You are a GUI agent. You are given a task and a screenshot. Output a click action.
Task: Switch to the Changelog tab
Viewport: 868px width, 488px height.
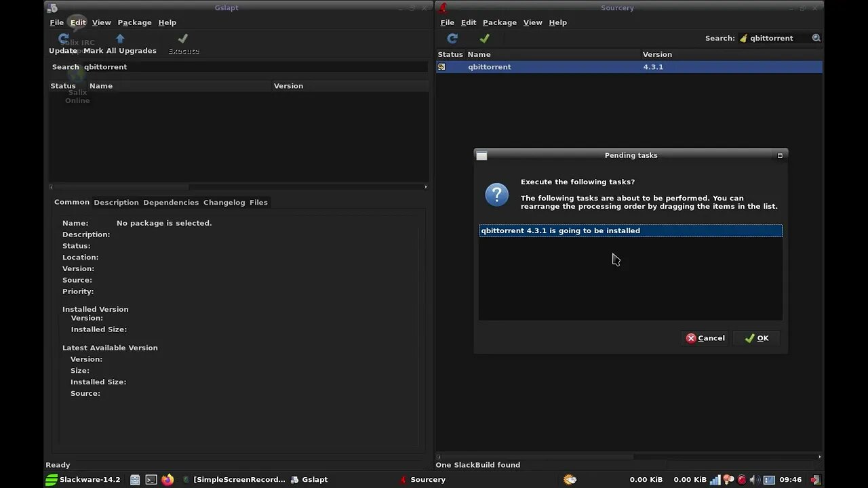click(224, 203)
